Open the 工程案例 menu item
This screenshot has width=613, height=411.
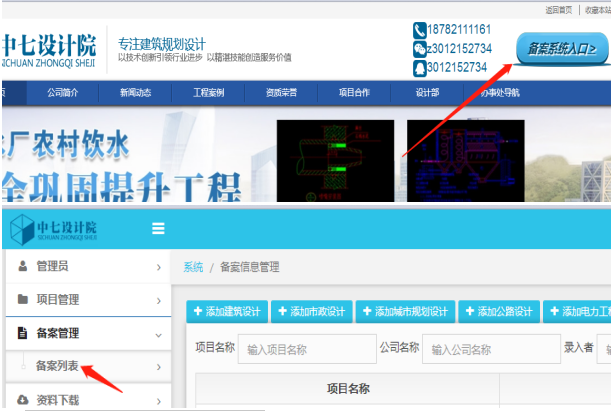(208, 93)
